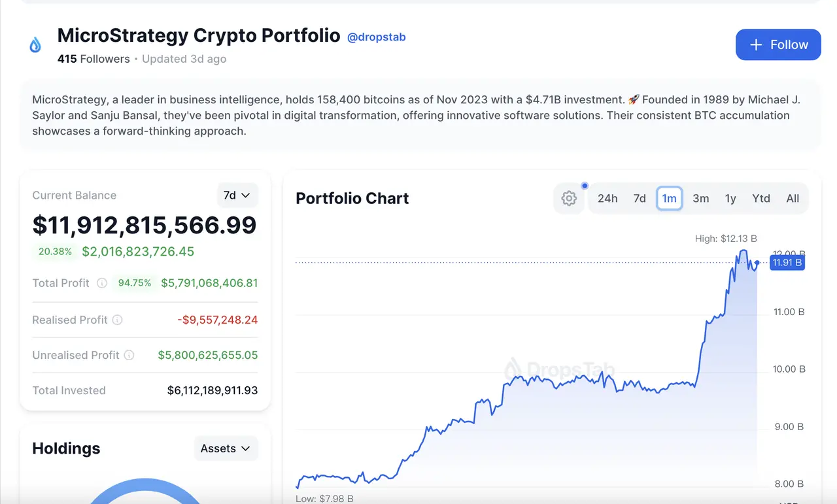The height and width of the screenshot is (504, 837).
Task: Click info icon beside Unrealised Profit
Action: 129,355
